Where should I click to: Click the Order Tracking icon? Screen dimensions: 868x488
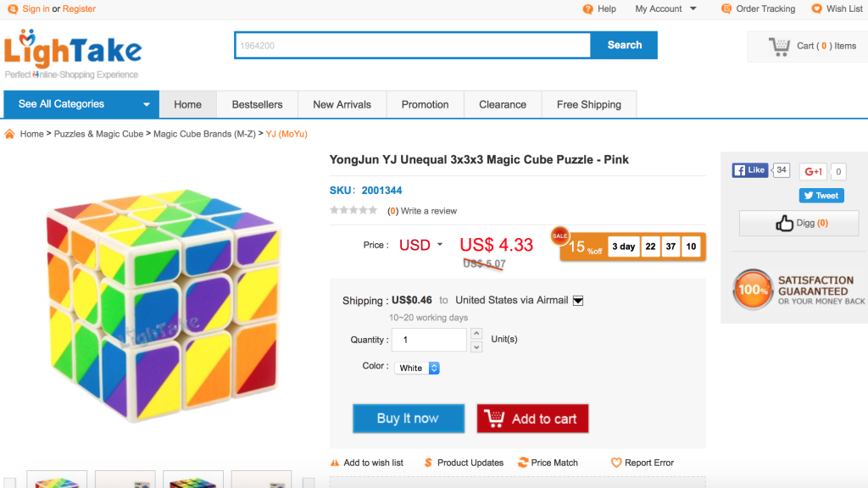pos(726,9)
